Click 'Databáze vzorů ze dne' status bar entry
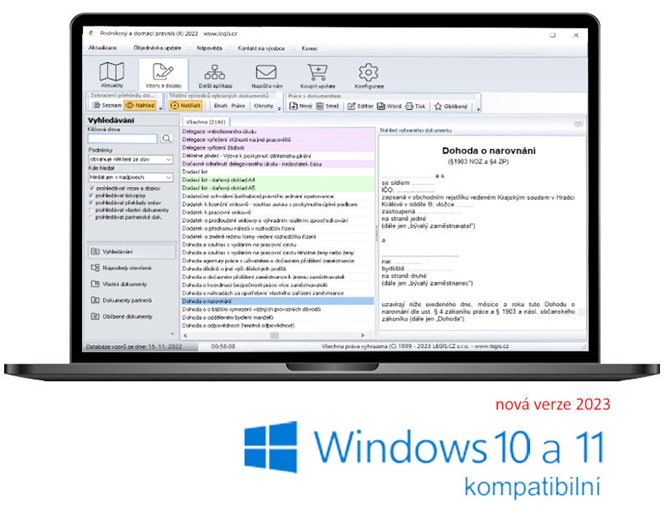Viewport: 670px width, 507px height. (134, 346)
